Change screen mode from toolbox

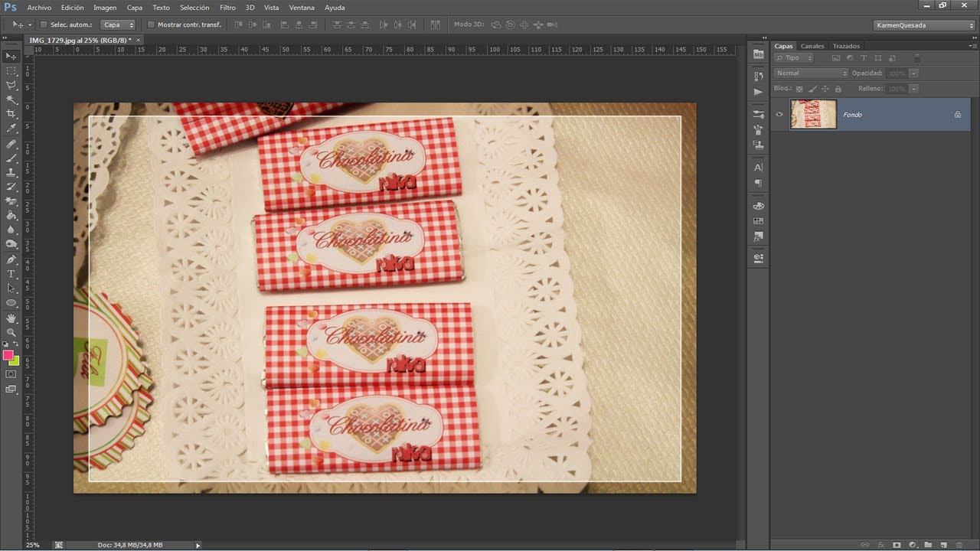tap(11, 390)
